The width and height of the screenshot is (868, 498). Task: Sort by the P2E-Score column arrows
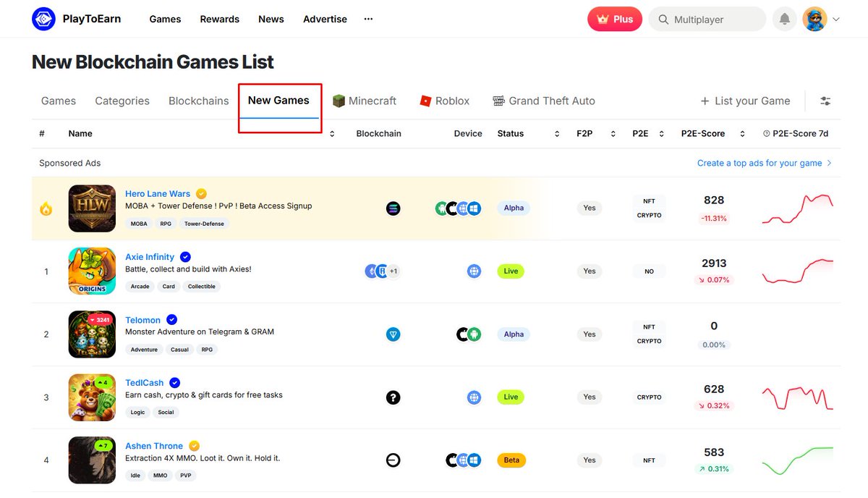coord(742,134)
